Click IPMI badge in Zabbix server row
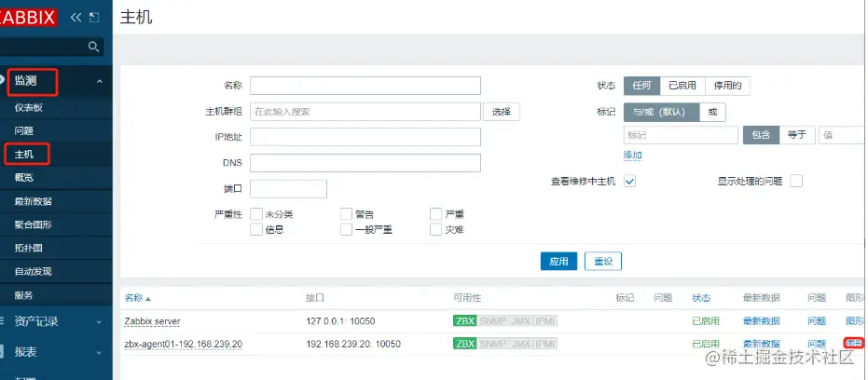Image resolution: width=868 pixels, height=380 pixels. click(x=544, y=320)
